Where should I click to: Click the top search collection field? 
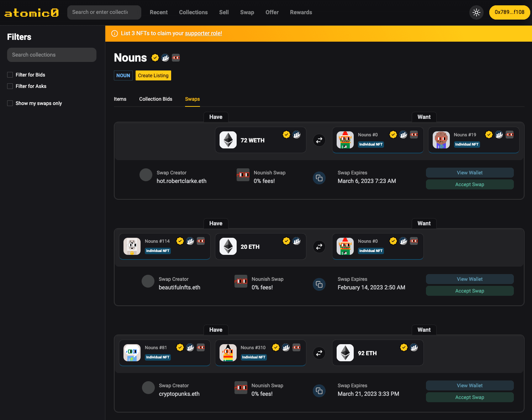coord(104,12)
